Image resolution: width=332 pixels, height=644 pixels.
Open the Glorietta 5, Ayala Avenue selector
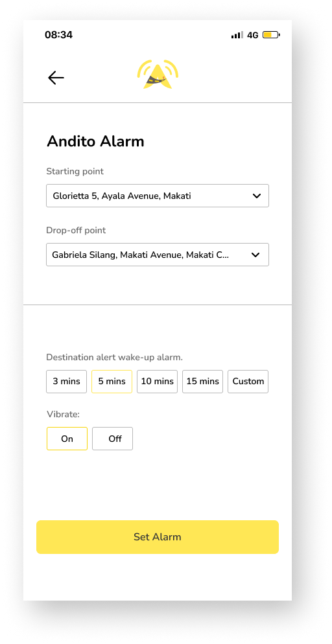click(x=158, y=196)
